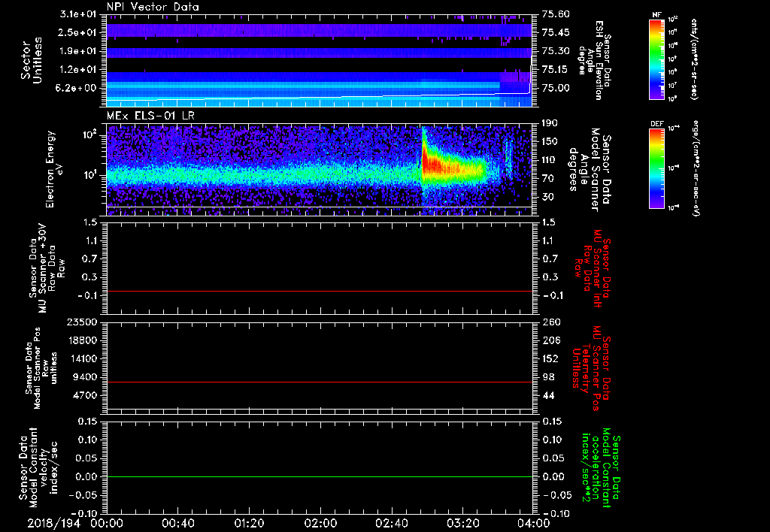Click the 30 scanner angle tick
This screenshot has height=532, width=770.
click(548, 197)
